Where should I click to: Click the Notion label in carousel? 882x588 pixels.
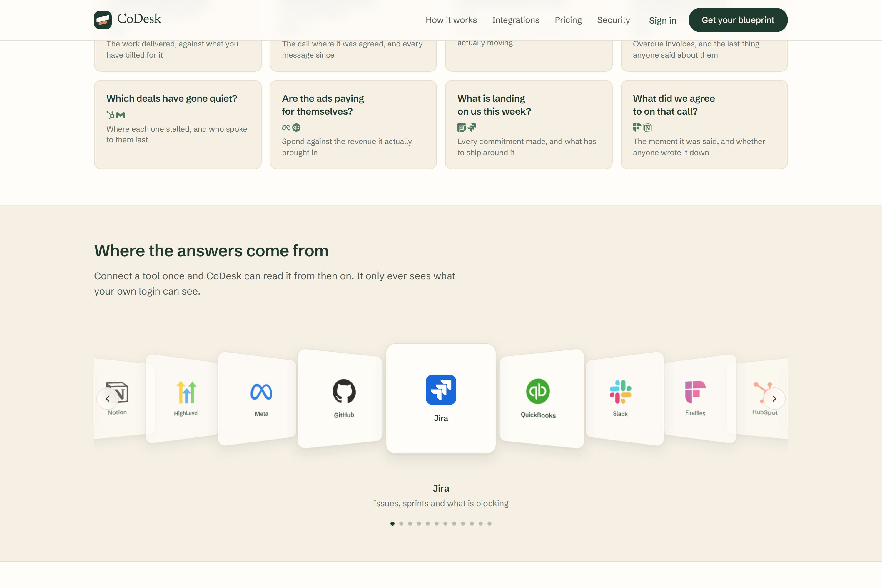tap(117, 412)
